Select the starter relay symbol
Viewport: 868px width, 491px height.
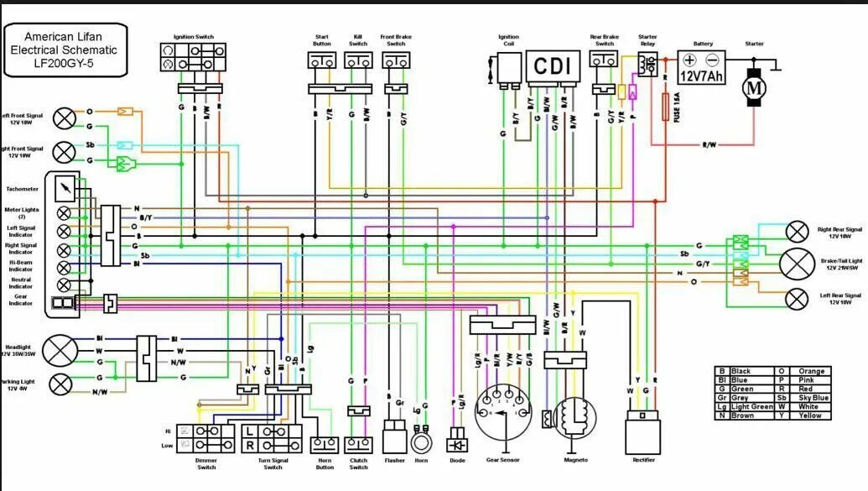[647, 65]
